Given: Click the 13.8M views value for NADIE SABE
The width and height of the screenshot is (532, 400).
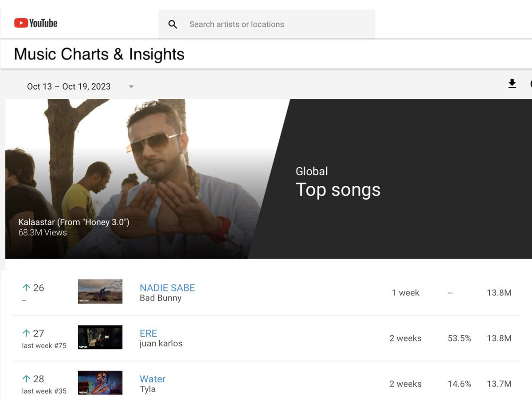Looking at the screenshot, I should coord(499,293).
